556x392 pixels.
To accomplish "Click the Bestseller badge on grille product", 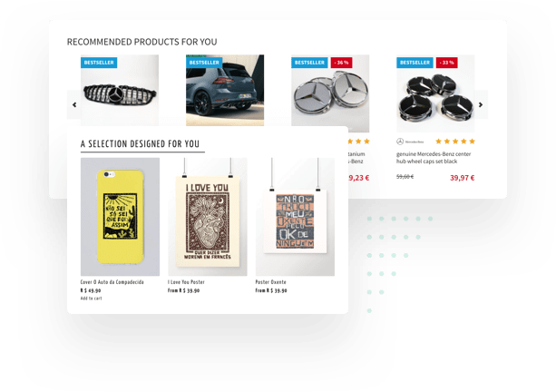I will (x=99, y=63).
